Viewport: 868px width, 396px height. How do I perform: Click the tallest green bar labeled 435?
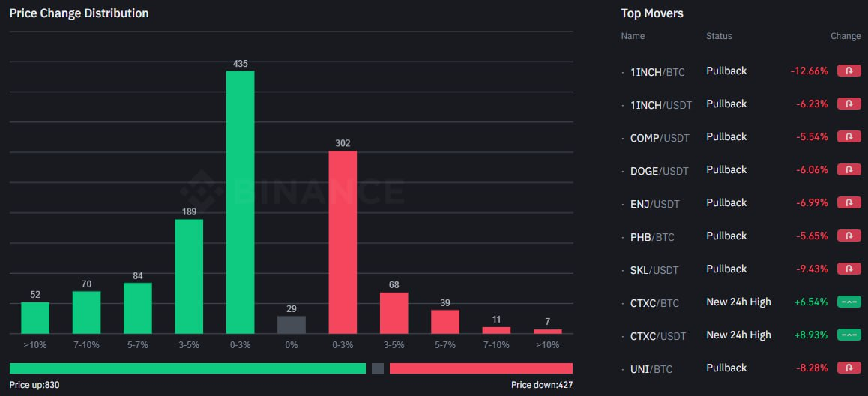(240, 202)
